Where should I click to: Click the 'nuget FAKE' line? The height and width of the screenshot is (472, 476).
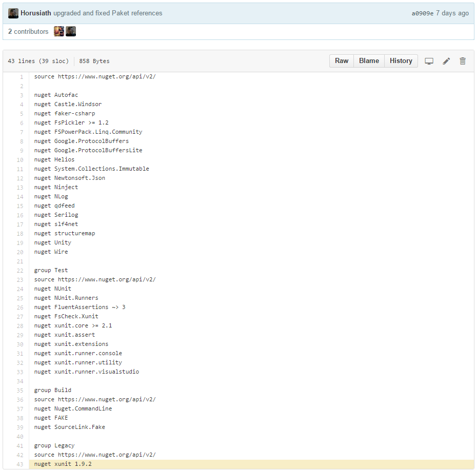[51, 418]
